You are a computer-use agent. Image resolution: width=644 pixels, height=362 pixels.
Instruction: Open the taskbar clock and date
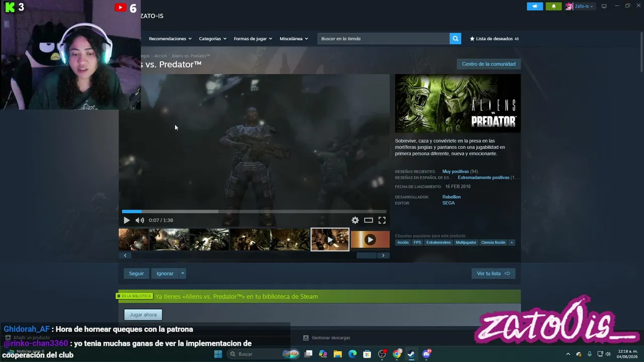point(627,354)
